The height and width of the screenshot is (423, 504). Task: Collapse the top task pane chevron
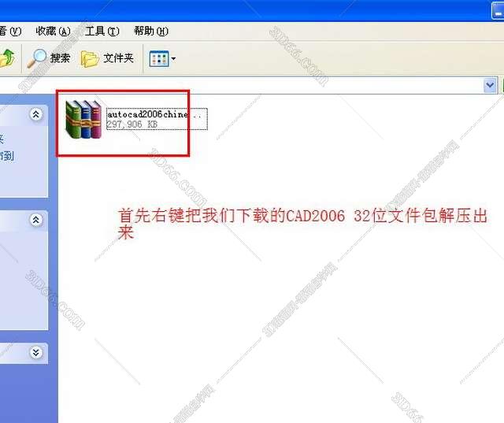point(35,115)
